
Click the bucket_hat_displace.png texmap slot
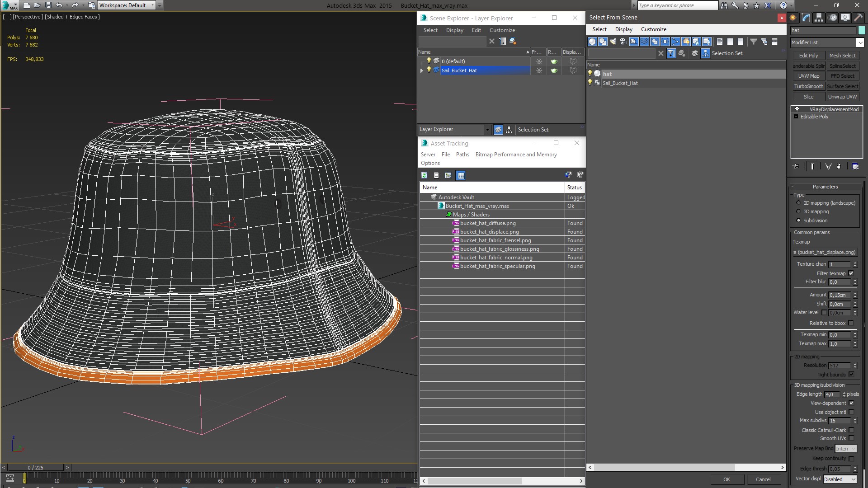click(825, 252)
